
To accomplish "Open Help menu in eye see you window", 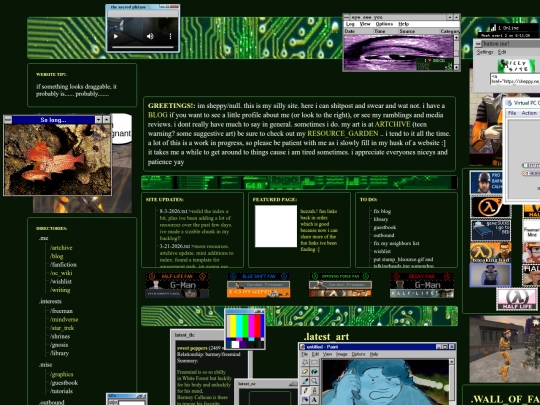I will (x=404, y=24).
